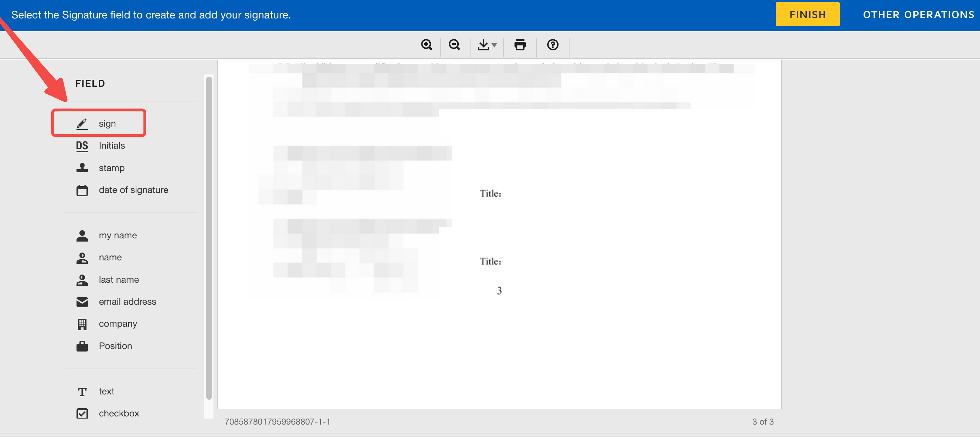Viewport: 980px width, 437px height.
Task: Insert a name field
Action: (x=110, y=257)
